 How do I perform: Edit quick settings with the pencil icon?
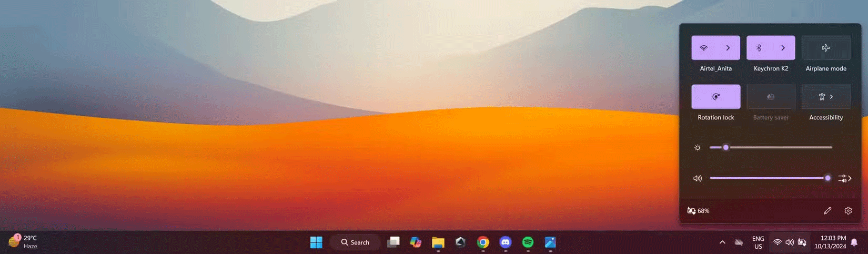point(827,211)
